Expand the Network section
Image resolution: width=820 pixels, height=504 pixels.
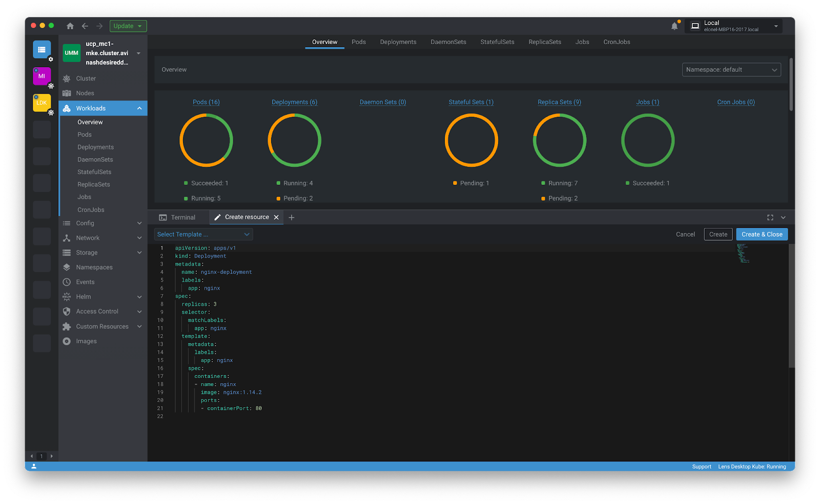tap(139, 238)
